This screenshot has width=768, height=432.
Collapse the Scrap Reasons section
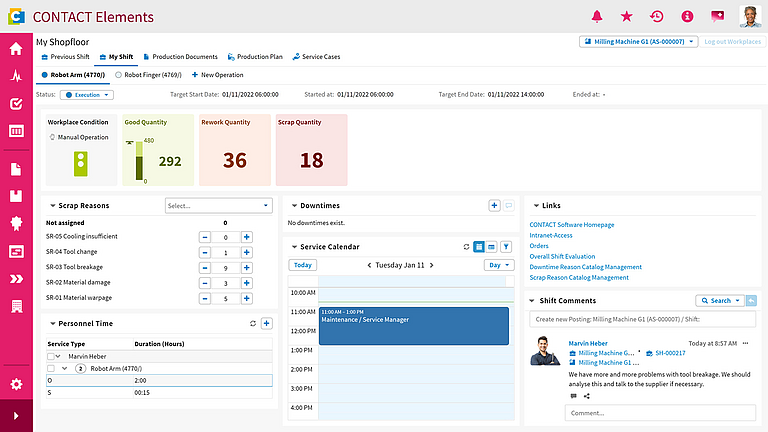[x=52, y=206]
